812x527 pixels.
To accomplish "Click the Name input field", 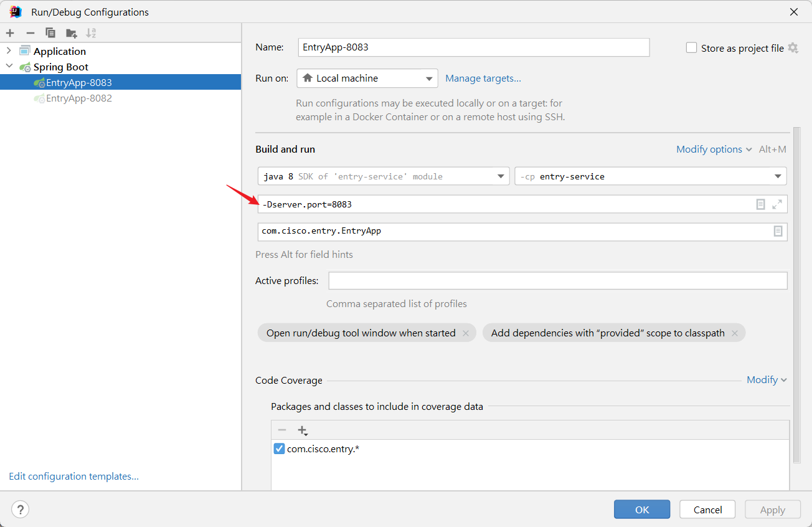I will (x=474, y=47).
